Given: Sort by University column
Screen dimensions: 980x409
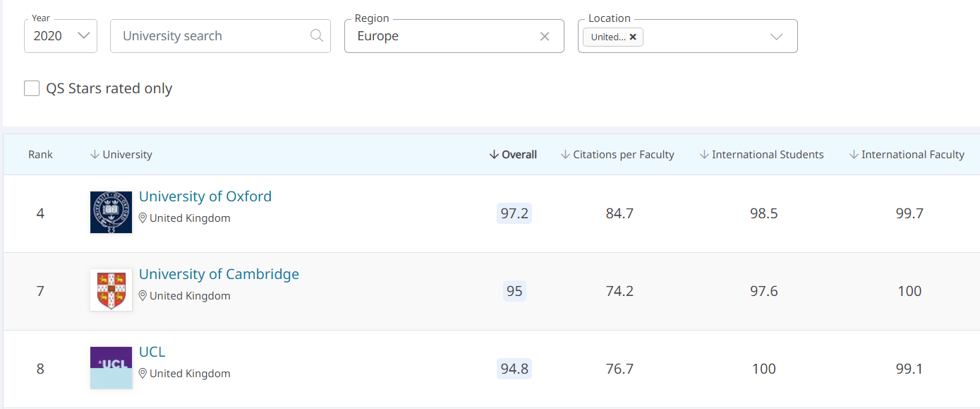Looking at the screenshot, I should (x=121, y=155).
